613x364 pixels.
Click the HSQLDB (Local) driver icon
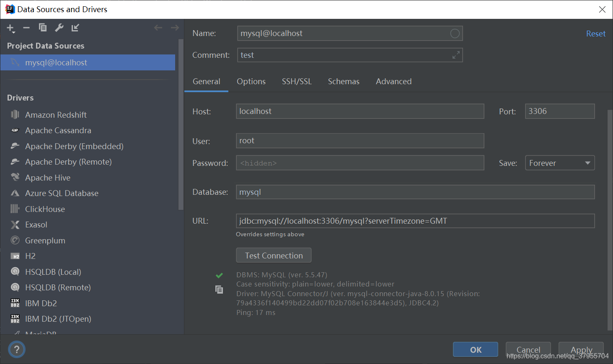(x=15, y=271)
